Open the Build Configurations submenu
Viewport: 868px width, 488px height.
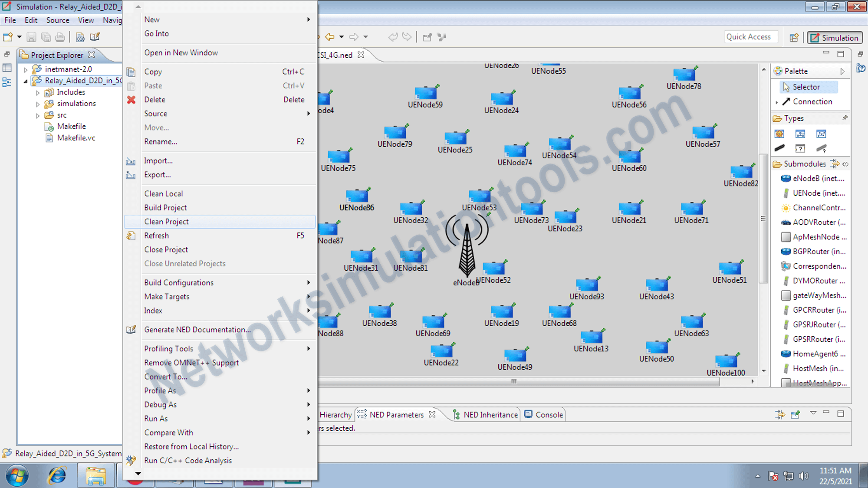click(x=179, y=282)
